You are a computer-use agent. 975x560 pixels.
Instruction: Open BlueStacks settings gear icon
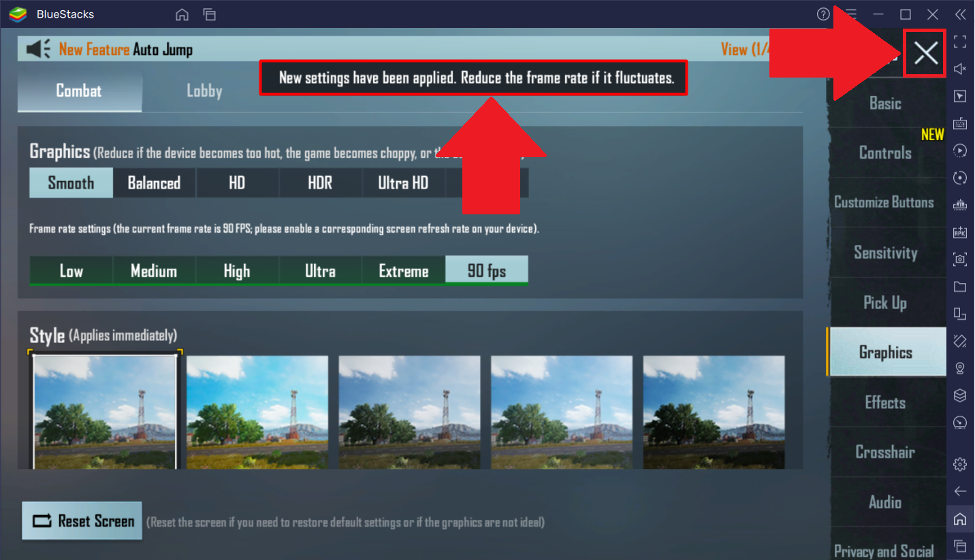[x=960, y=465]
